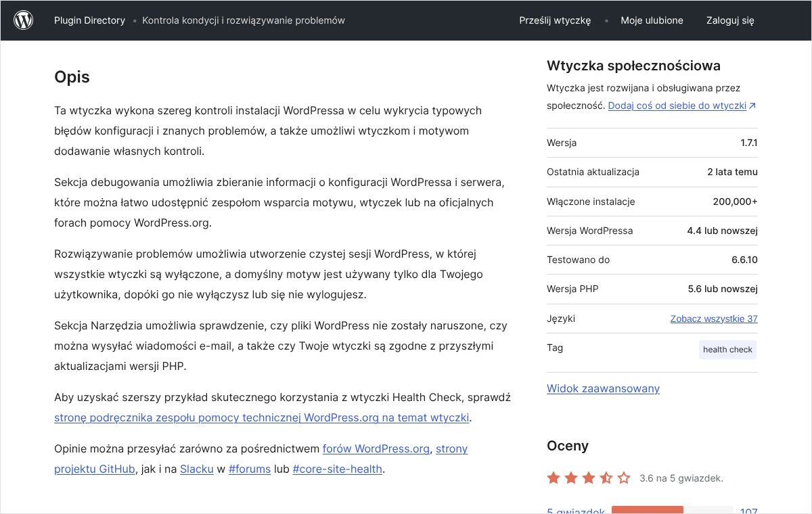Click the second rating star
The height and width of the screenshot is (514, 812).
571,478
